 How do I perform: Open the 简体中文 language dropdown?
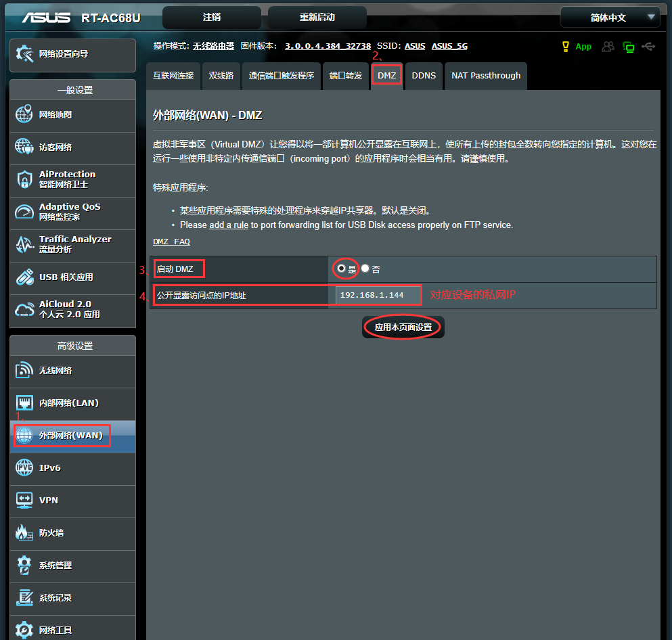point(609,17)
